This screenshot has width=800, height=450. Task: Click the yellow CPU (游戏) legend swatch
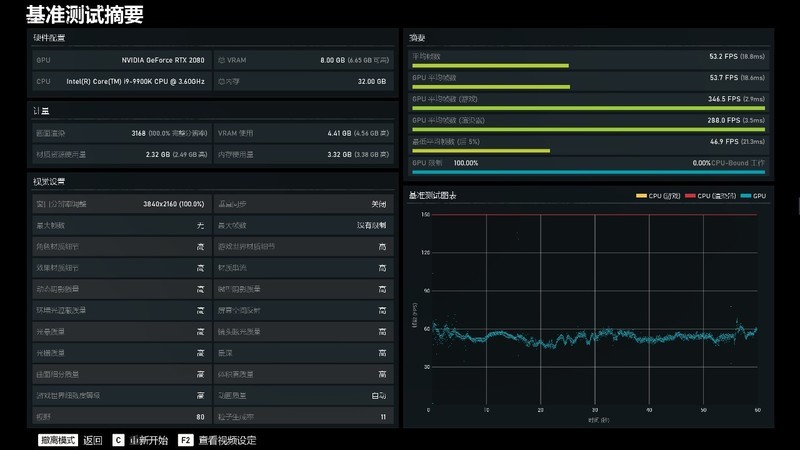[x=642, y=196]
